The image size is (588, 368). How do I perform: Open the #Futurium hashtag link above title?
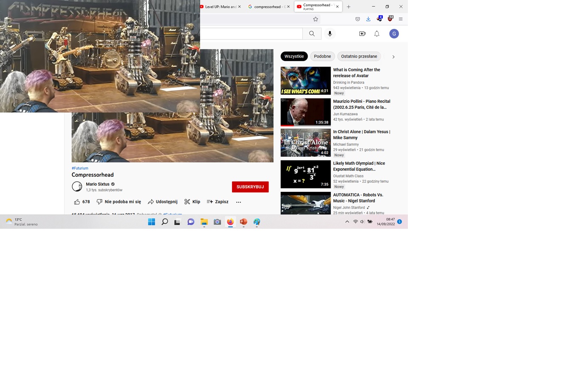tap(80, 168)
